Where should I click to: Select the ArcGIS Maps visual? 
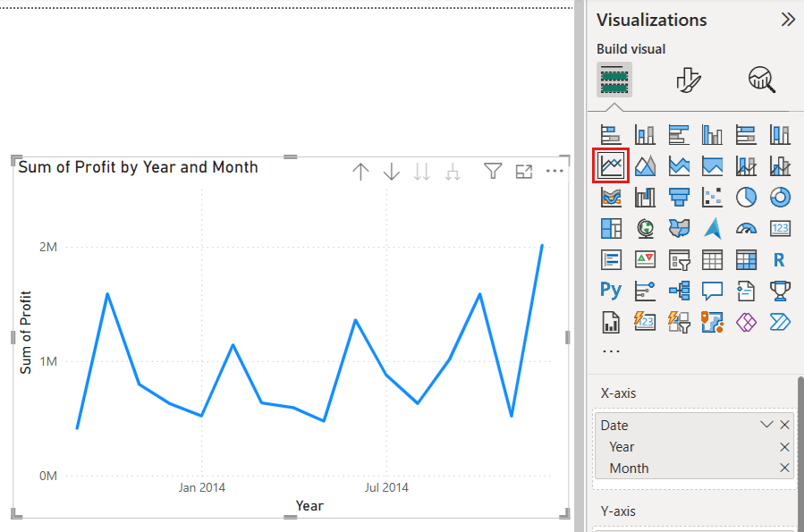click(x=712, y=322)
